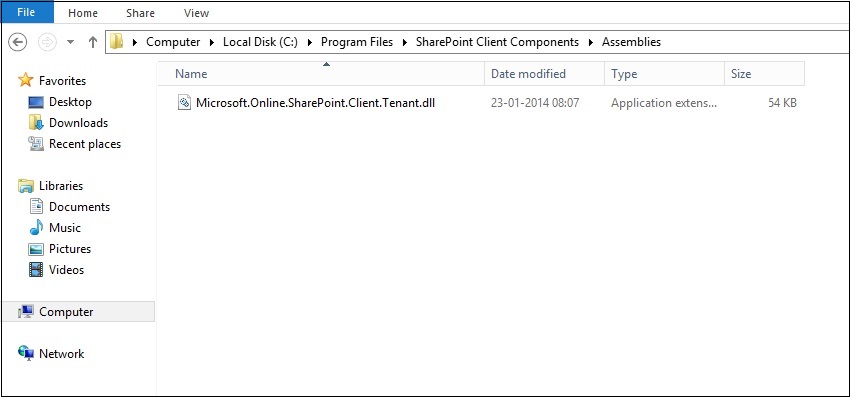Viewport: 850px width, 398px height.
Task: Open the recent locations dropdown arrow
Action: coord(70,42)
